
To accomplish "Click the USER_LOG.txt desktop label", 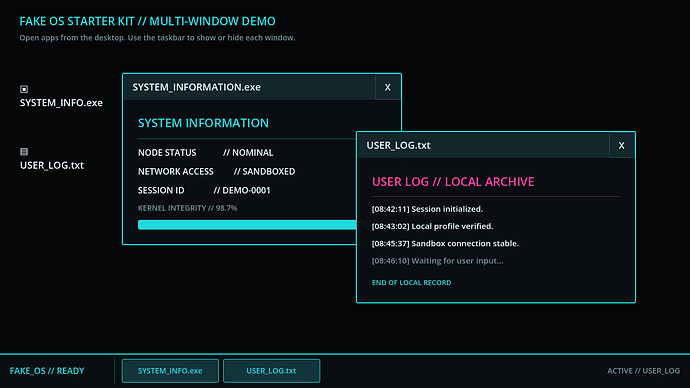I will tap(52, 165).
